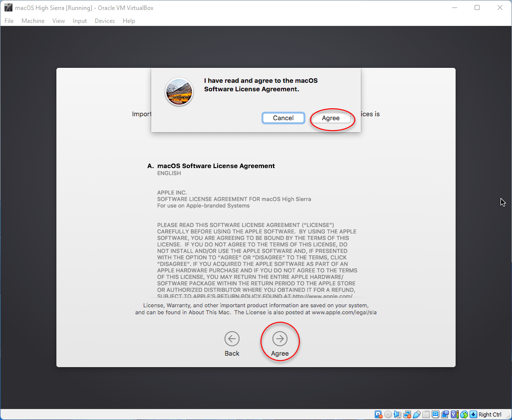This screenshot has width=512, height=420.
Task: Minimize the VirtualBox window
Action: click(x=454, y=7)
